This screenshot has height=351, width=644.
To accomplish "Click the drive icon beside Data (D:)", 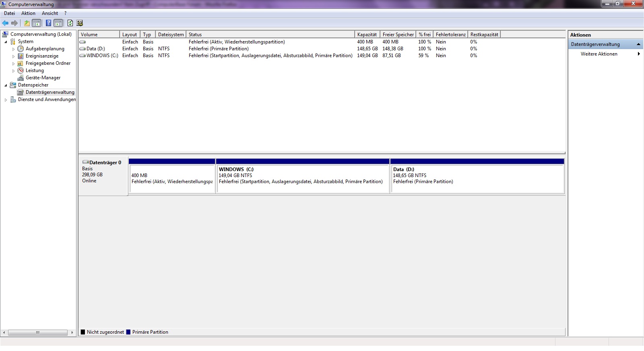I will pos(83,49).
